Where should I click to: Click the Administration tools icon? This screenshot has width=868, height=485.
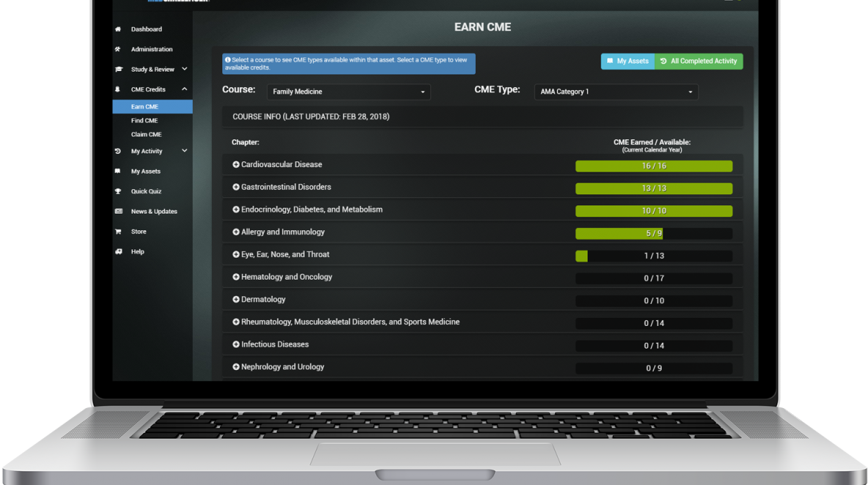tap(118, 49)
